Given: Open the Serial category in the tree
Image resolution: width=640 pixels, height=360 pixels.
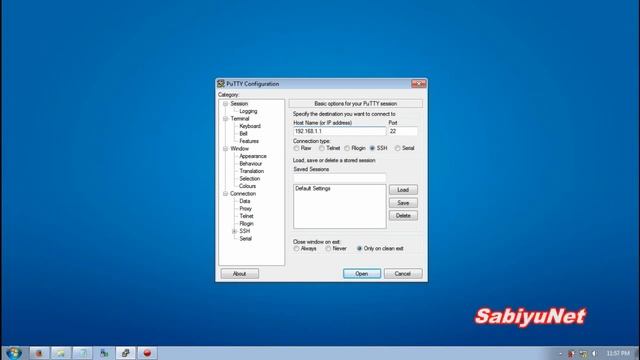Looking at the screenshot, I should tap(245, 239).
